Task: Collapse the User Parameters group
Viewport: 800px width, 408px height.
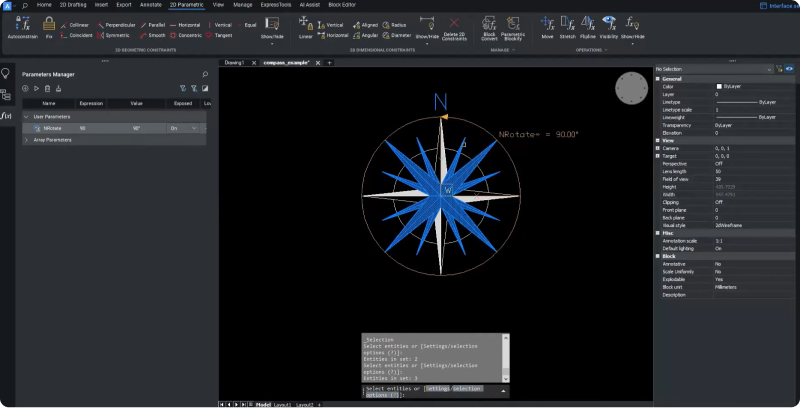Action: [25, 117]
